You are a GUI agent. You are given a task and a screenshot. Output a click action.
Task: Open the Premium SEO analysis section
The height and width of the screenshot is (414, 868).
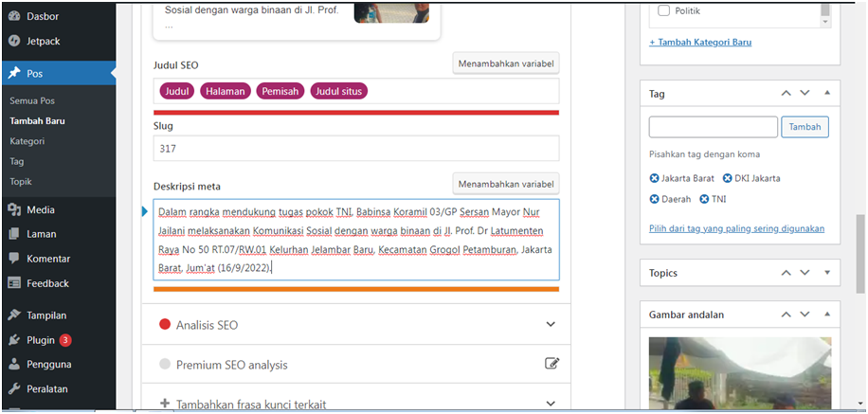pos(356,364)
